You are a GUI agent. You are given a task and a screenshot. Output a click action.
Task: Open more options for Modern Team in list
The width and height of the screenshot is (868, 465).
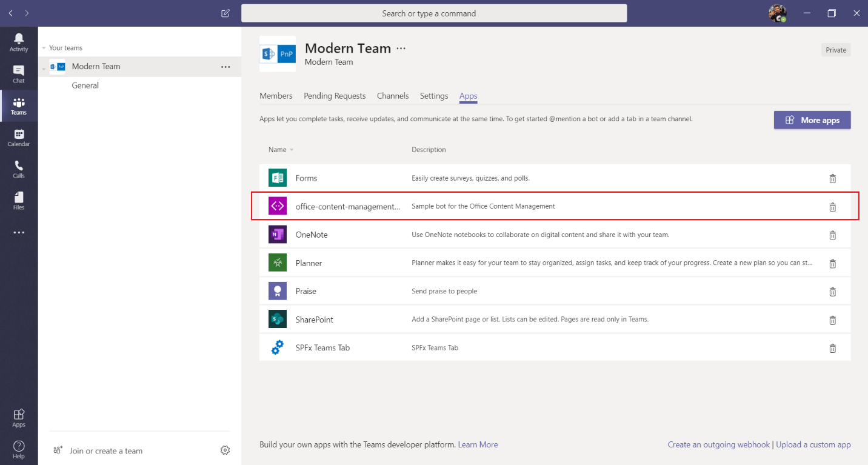pos(225,67)
